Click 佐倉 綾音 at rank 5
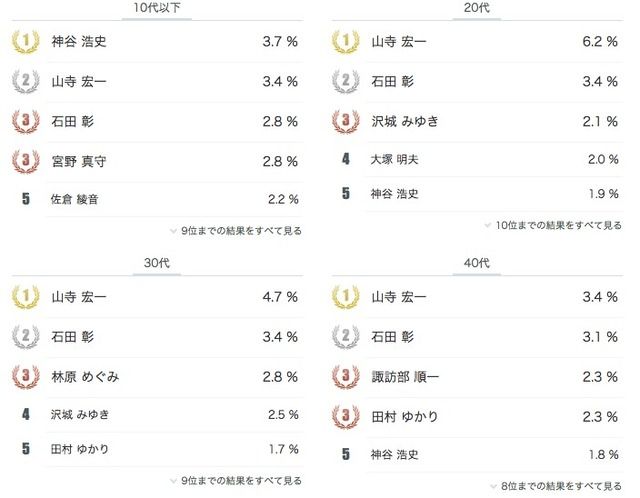Image resolution: width=640 pixels, height=498 pixels. pyautogui.click(x=75, y=199)
